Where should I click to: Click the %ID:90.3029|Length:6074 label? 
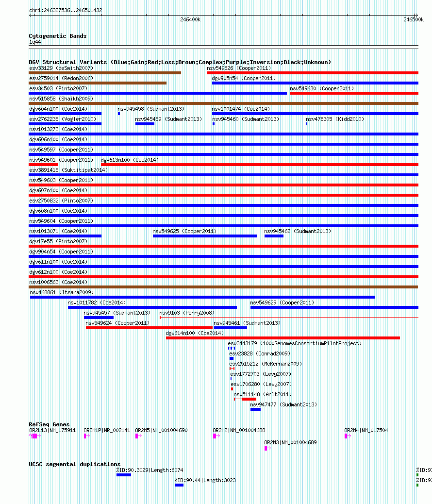point(150,470)
